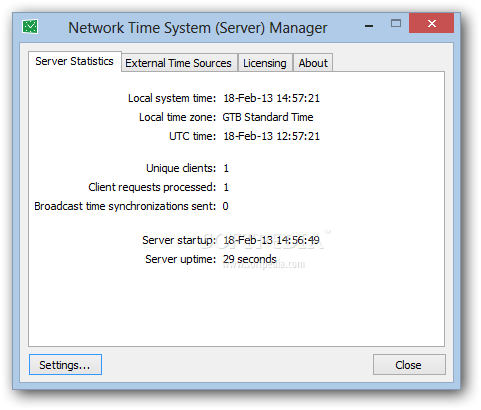Open the Settings... dialog

[x=65, y=365]
